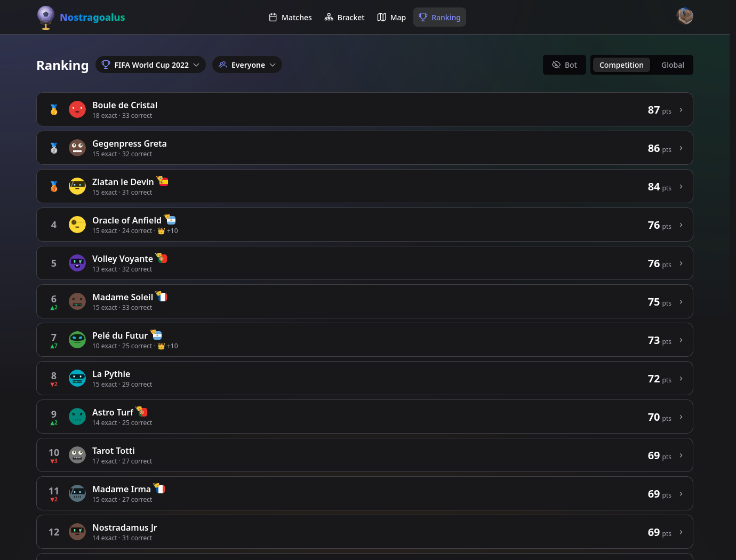This screenshot has height=560, width=736.
Task: Open the Bracket tab
Action: tap(345, 18)
